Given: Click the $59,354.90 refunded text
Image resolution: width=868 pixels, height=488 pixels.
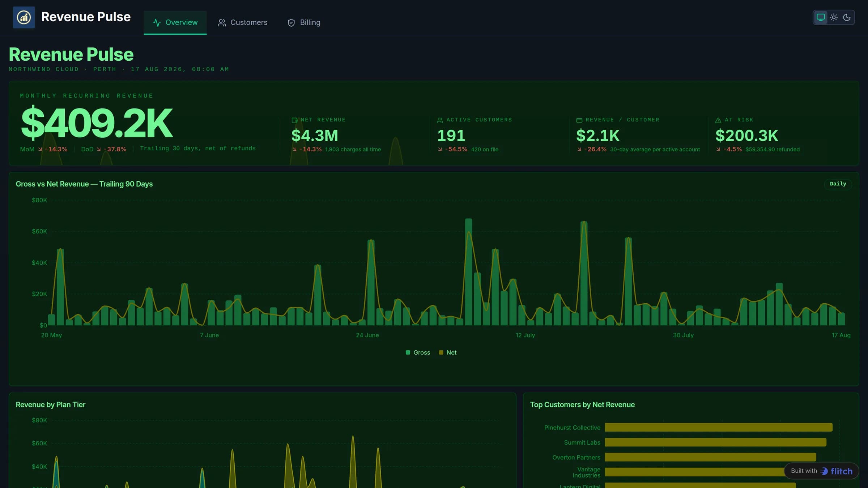Looking at the screenshot, I should click(x=773, y=149).
